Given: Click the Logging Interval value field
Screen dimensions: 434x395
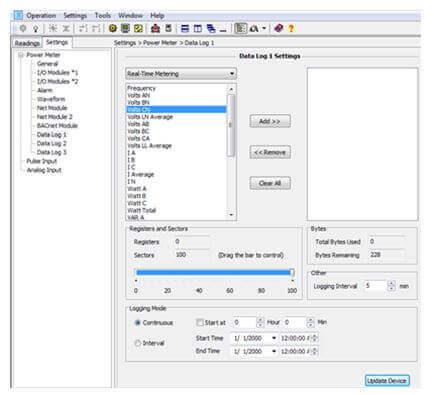Looking at the screenshot, I should 375,286.
